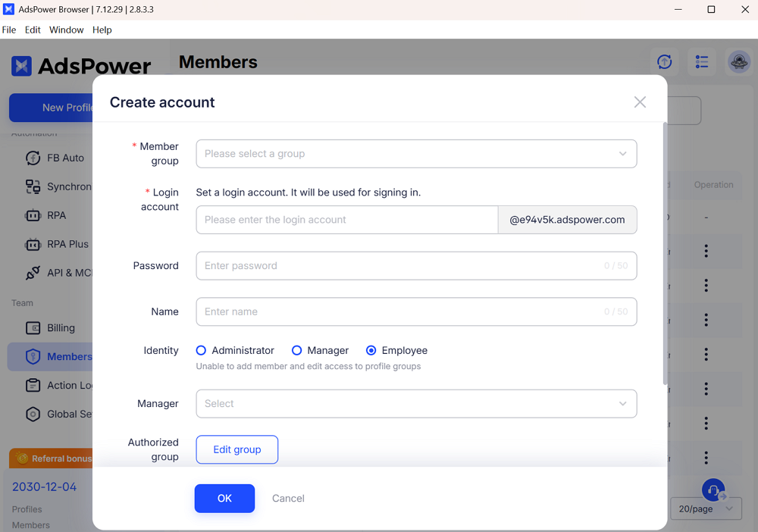Image resolution: width=758 pixels, height=532 pixels.
Task: Open the Window menu
Action: click(67, 30)
